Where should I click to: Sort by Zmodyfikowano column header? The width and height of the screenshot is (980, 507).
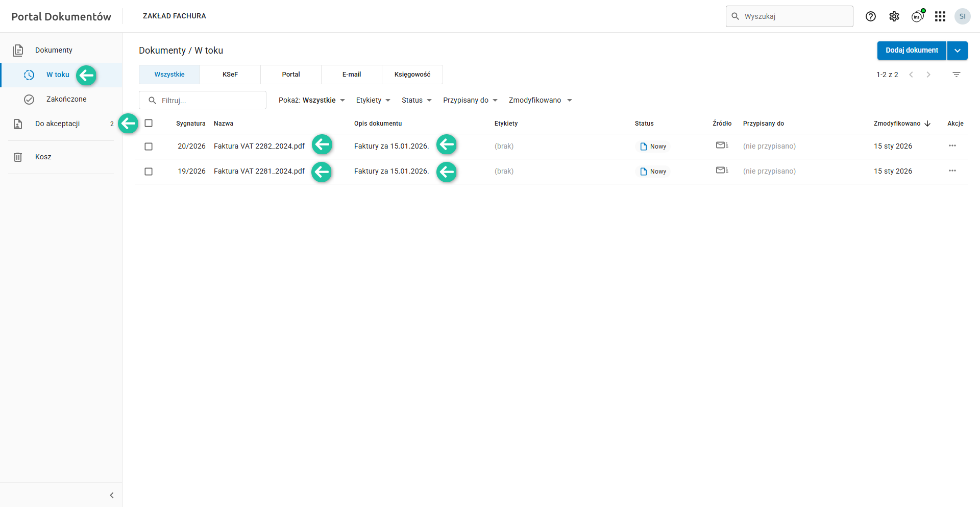click(x=897, y=124)
